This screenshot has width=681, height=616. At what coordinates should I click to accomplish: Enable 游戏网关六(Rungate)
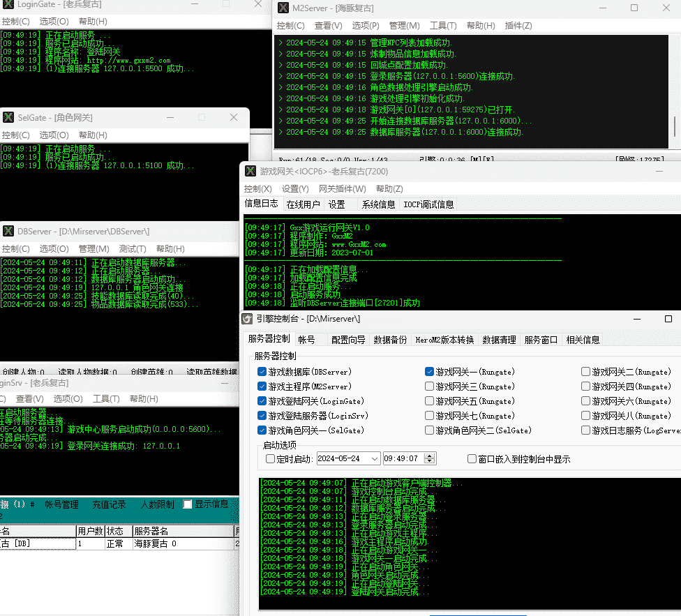[x=585, y=401]
